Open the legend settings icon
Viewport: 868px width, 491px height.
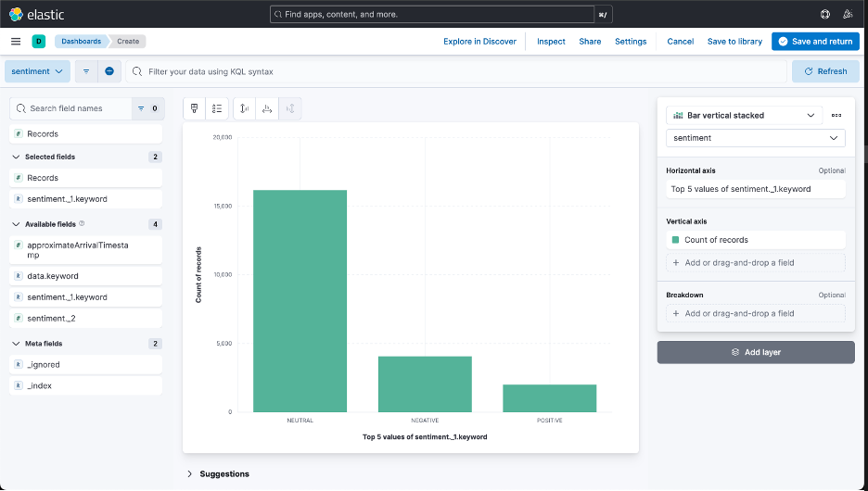coord(217,108)
